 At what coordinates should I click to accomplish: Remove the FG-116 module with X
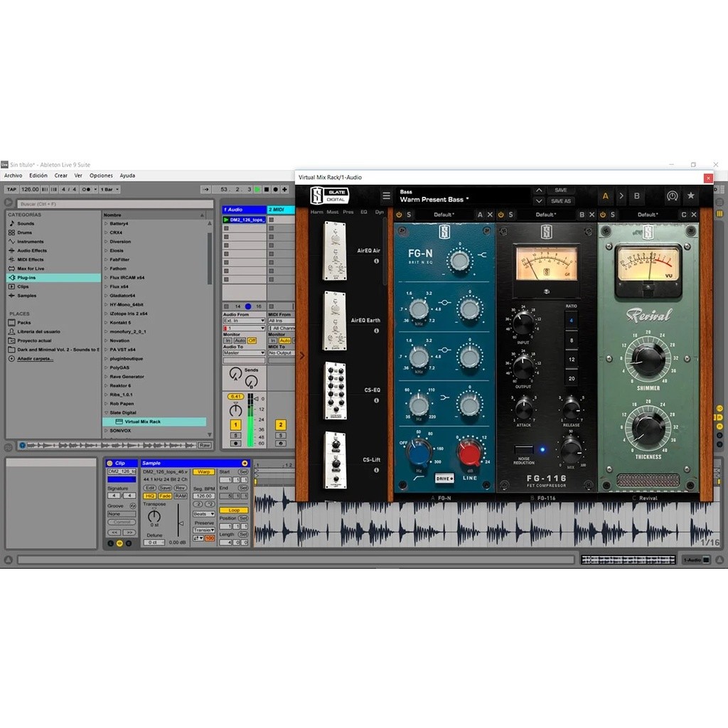(591, 215)
